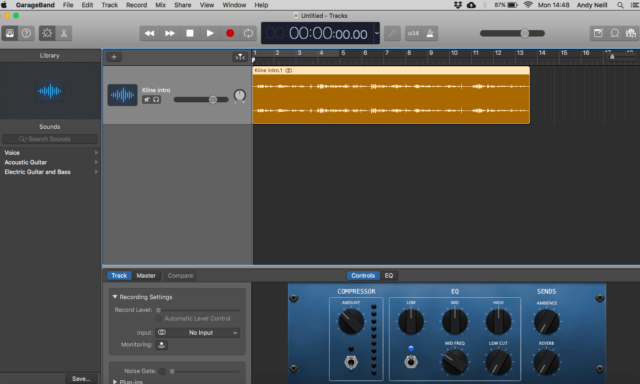Click the Search Sounds field
This screenshot has height=384, width=640.
pos(50,139)
